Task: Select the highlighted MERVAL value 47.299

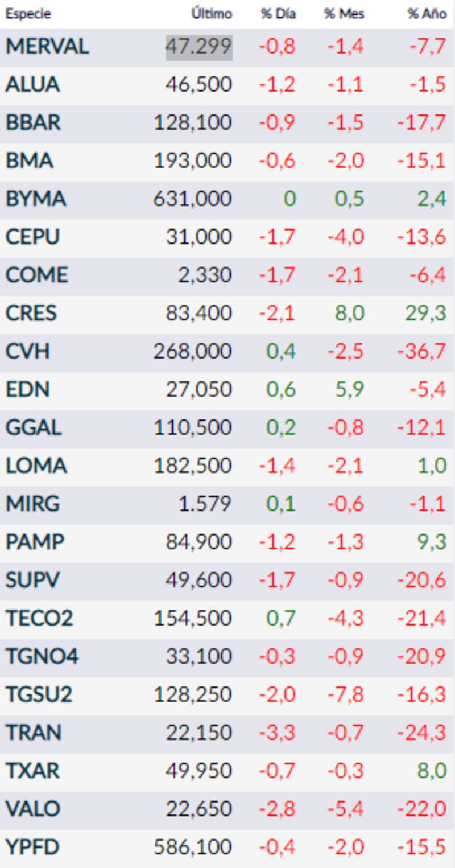Action: point(199,47)
